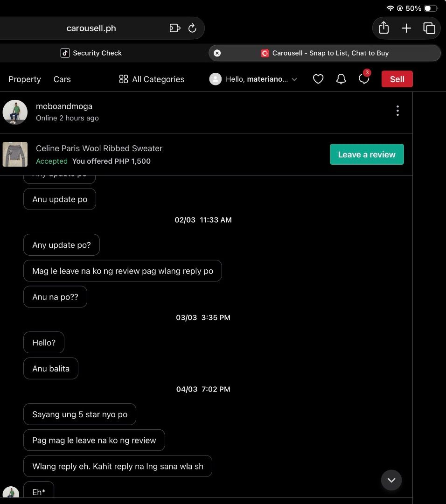Open the three-dot chat options menu
This screenshot has height=504, width=446.
point(397,111)
